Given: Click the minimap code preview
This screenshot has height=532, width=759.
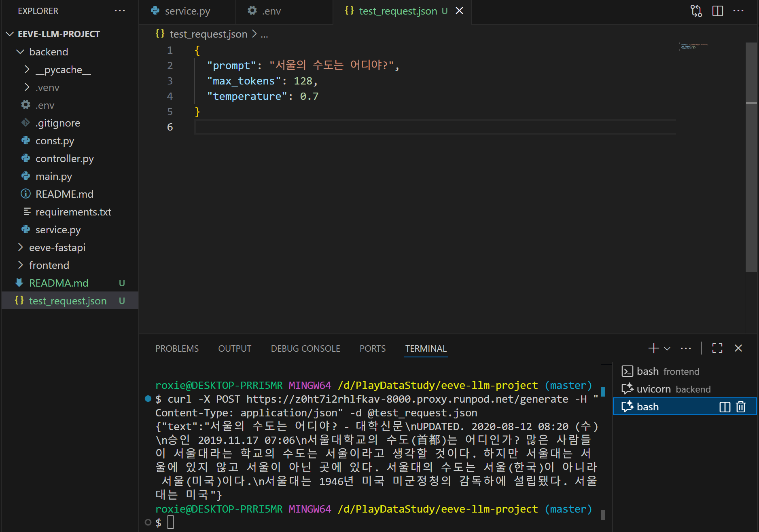Looking at the screenshot, I should pos(693,46).
